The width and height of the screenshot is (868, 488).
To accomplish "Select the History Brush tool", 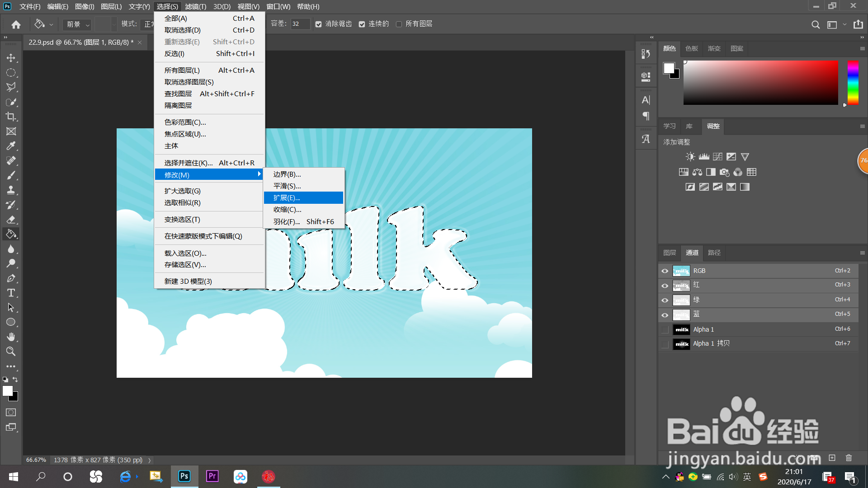I will tap(11, 205).
